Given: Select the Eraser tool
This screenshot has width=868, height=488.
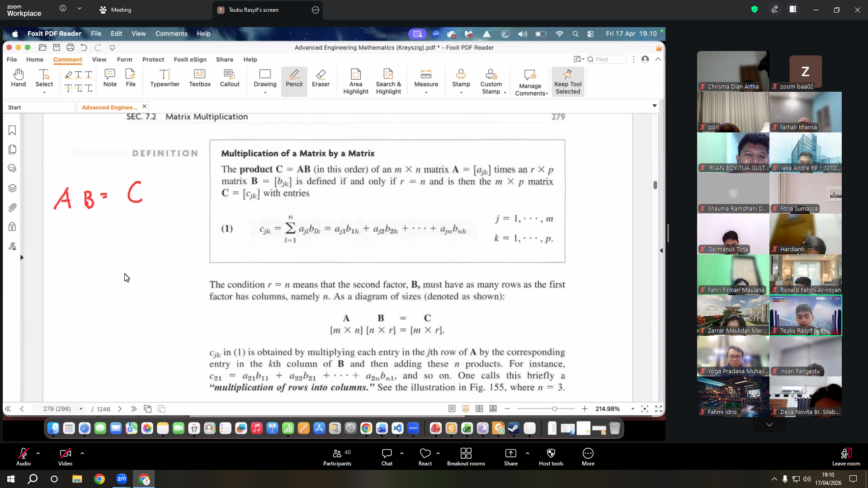Looking at the screenshot, I should pos(321,78).
